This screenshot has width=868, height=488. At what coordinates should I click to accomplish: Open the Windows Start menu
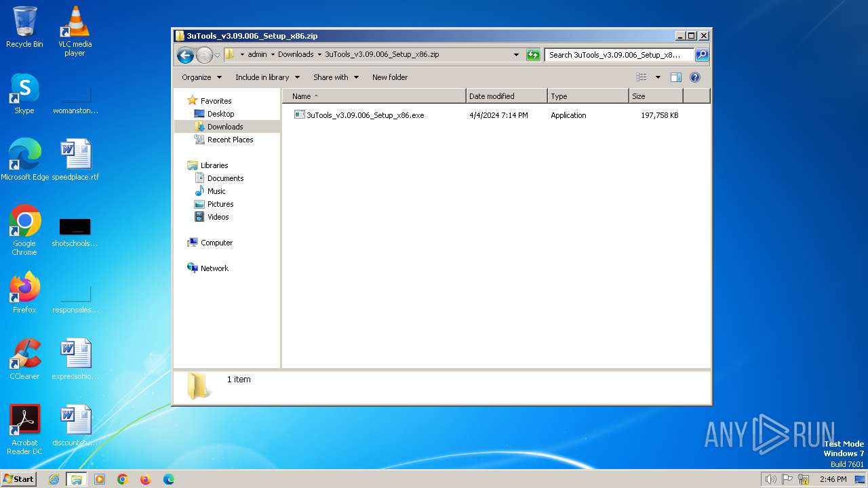tap(18, 479)
